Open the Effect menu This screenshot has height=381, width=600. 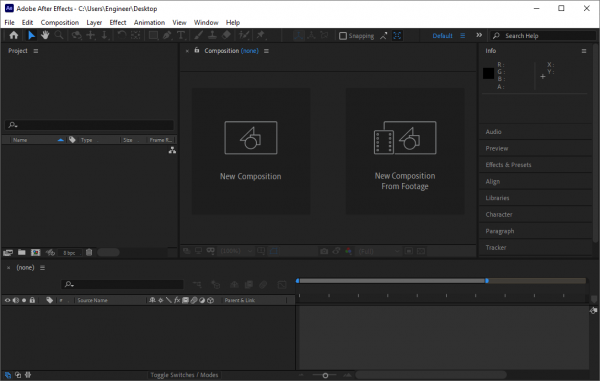[118, 22]
